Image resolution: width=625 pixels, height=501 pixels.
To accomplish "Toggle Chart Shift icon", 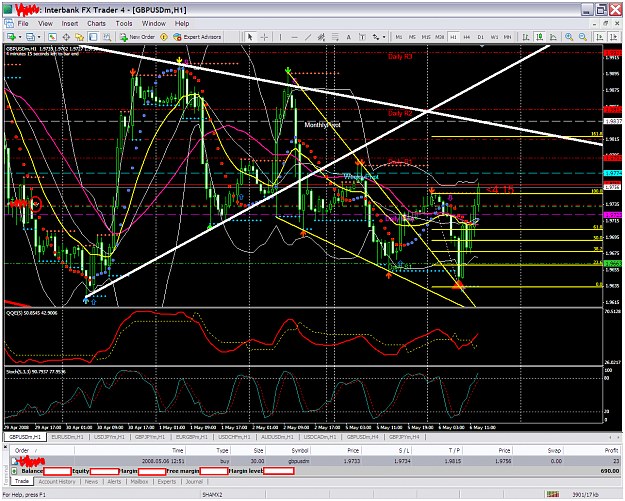I will pyautogui.click(x=613, y=37).
